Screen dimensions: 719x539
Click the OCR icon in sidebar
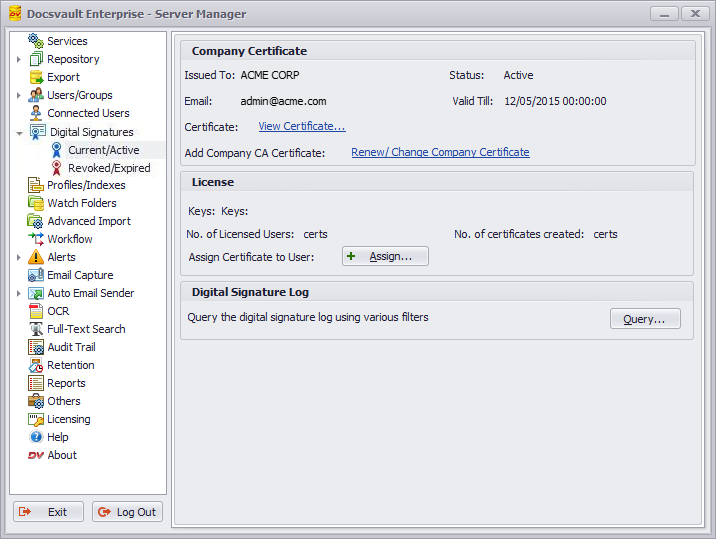point(36,311)
